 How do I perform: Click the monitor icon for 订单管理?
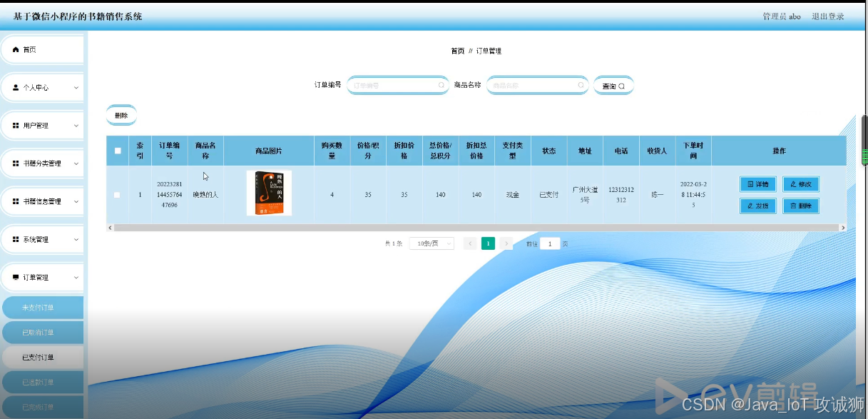click(x=16, y=277)
